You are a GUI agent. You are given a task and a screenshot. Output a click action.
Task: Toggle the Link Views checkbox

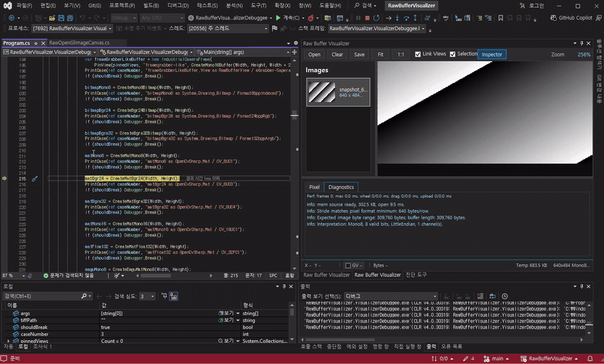click(x=418, y=54)
